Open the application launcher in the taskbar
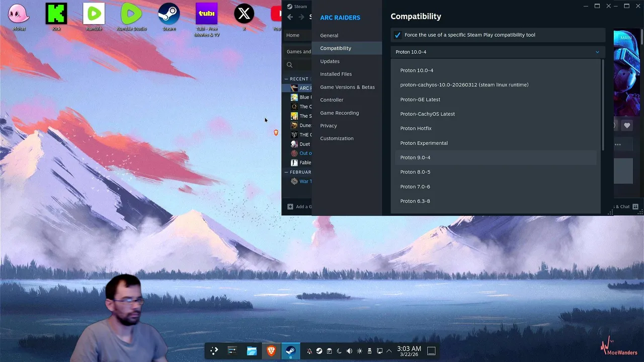Image resolution: width=644 pixels, height=362 pixels. 214,351
